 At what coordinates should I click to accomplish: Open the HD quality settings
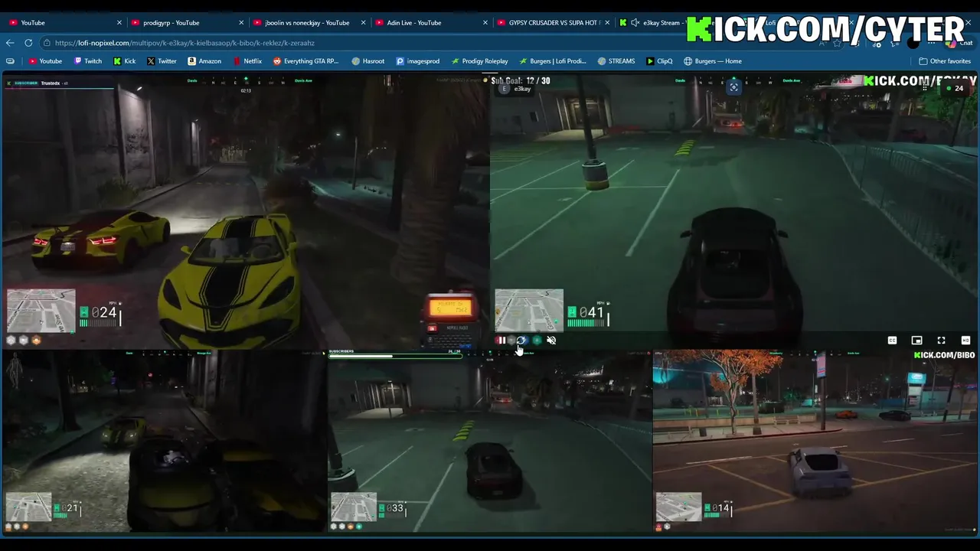point(965,341)
